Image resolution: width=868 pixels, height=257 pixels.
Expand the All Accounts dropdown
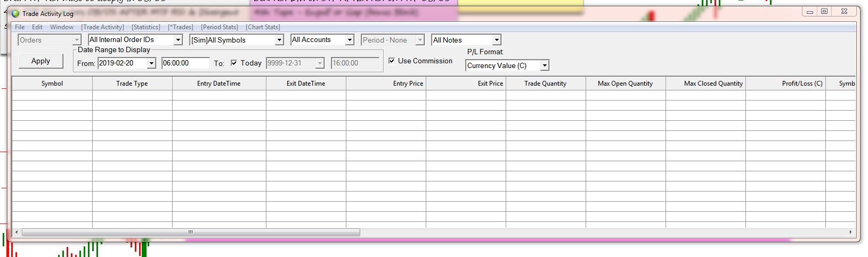pos(350,40)
